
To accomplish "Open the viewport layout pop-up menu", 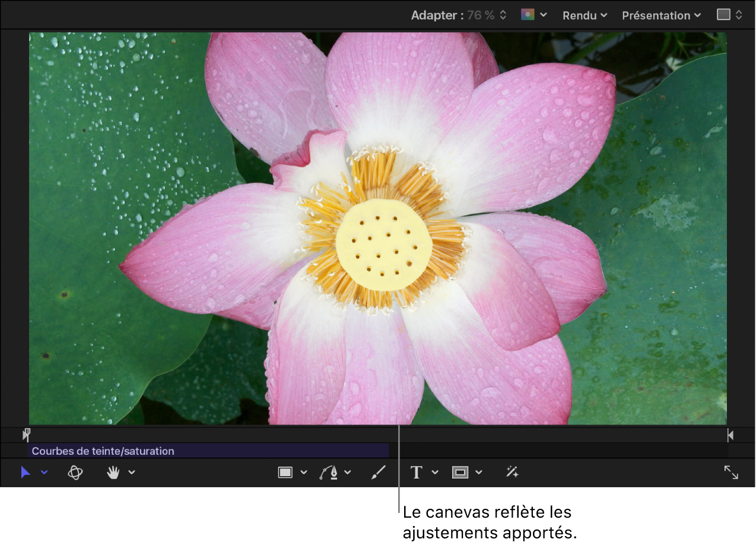I will click(729, 15).
